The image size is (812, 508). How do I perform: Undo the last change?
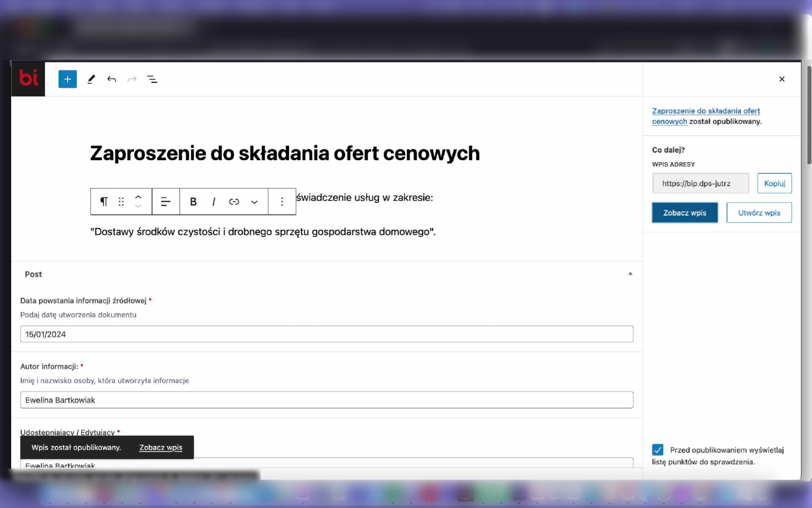pyautogui.click(x=112, y=79)
